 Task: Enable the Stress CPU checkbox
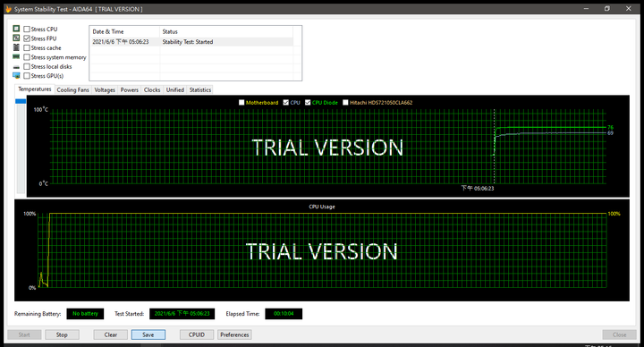pos(27,30)
